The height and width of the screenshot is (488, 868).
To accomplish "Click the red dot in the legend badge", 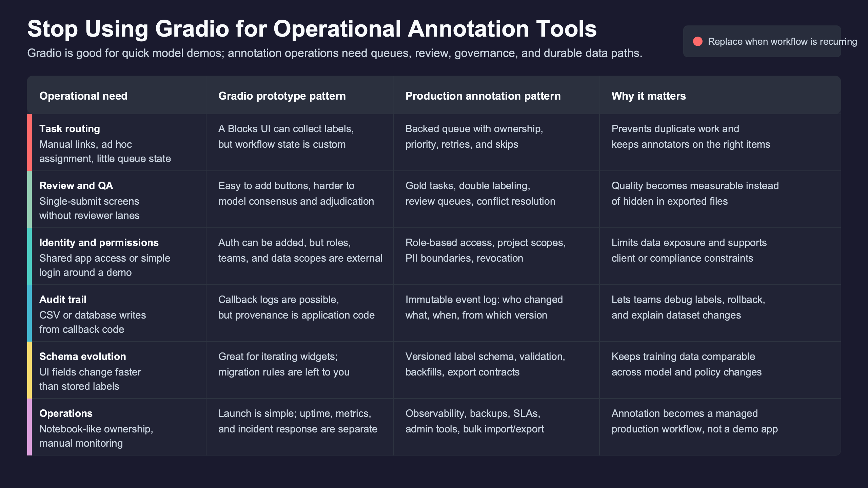I will 698,41.
